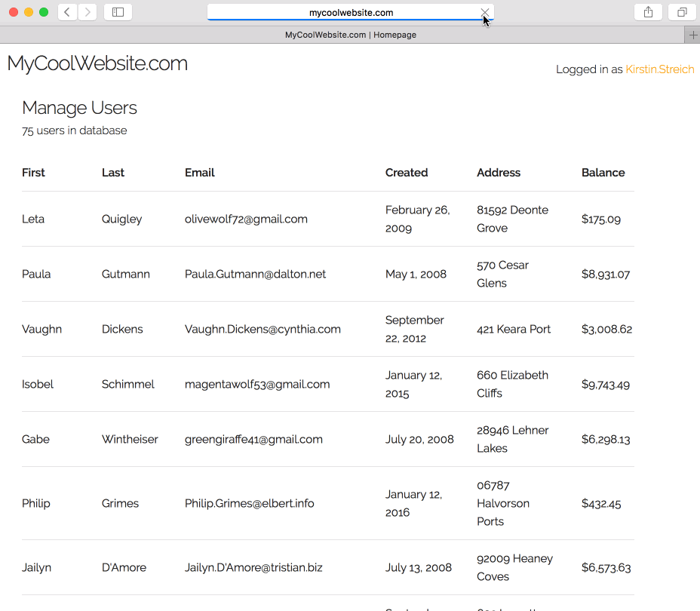
Task: Open the Kirstin.Streich profile link
Action: [x=659, y=69]
